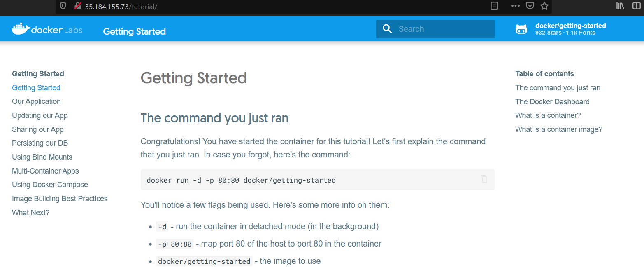This screenshot has width=644, height=270.
Task: Click the address bar URL 35.184.155.73/tutorial/
Action: pos(121,7)
